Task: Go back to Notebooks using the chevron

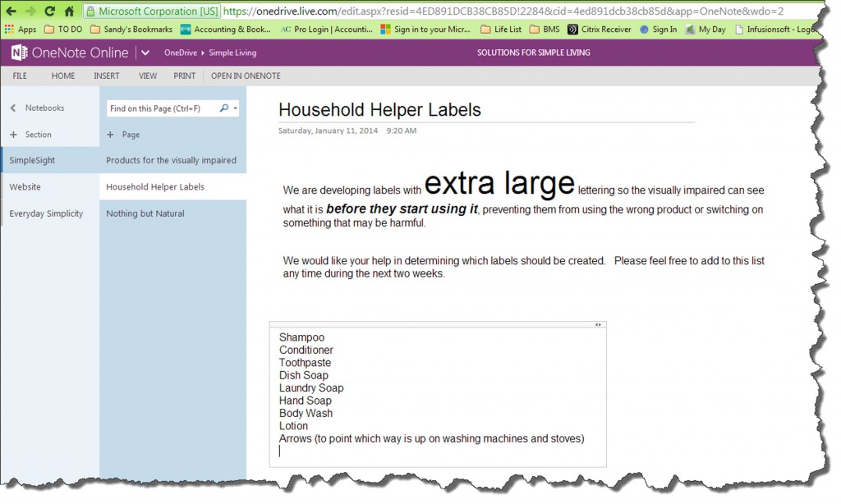Action: point(13,108)
